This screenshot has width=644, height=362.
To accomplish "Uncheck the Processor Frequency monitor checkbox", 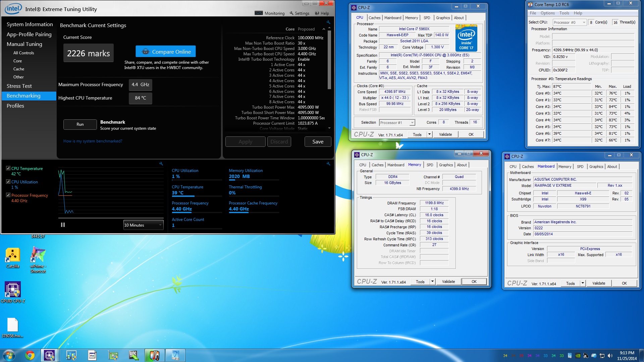I will pyautogui.click(x=8, y=195).
